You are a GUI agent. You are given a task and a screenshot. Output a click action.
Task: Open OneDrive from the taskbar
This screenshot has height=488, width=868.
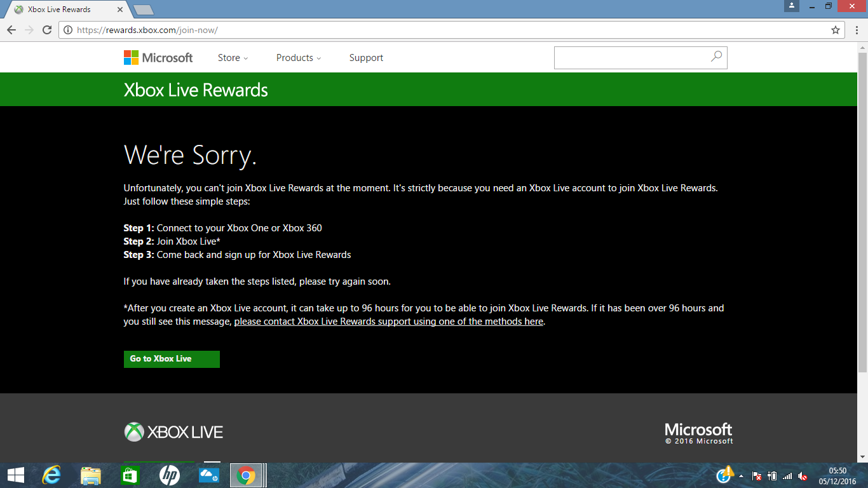pyautogui.click(x=209, y=475)
